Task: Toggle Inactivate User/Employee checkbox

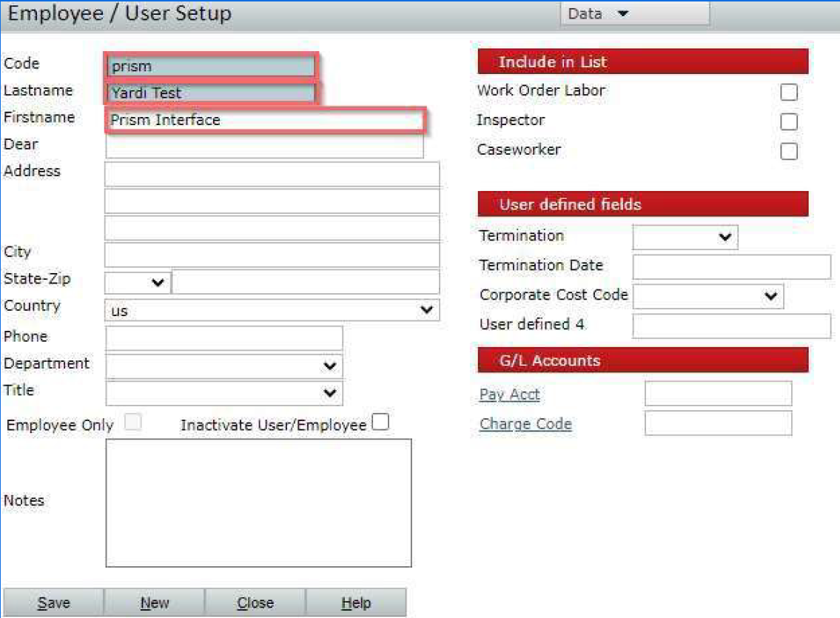Action: [x=380, y=423]
